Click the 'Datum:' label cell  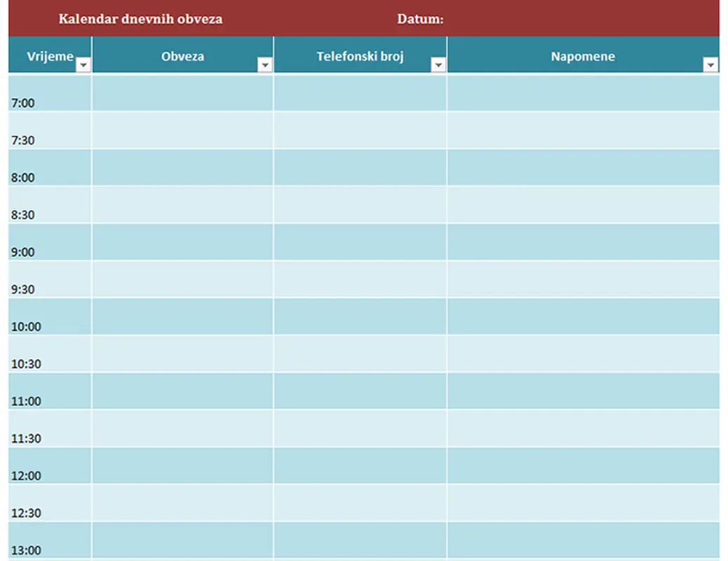pyautogui.click(x=420, y=19)
